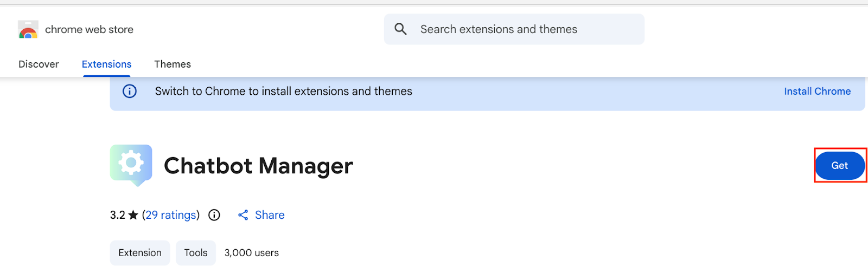The image size is (868, 273).
Task: Click the share arrow icon
Action: point(243,215)
